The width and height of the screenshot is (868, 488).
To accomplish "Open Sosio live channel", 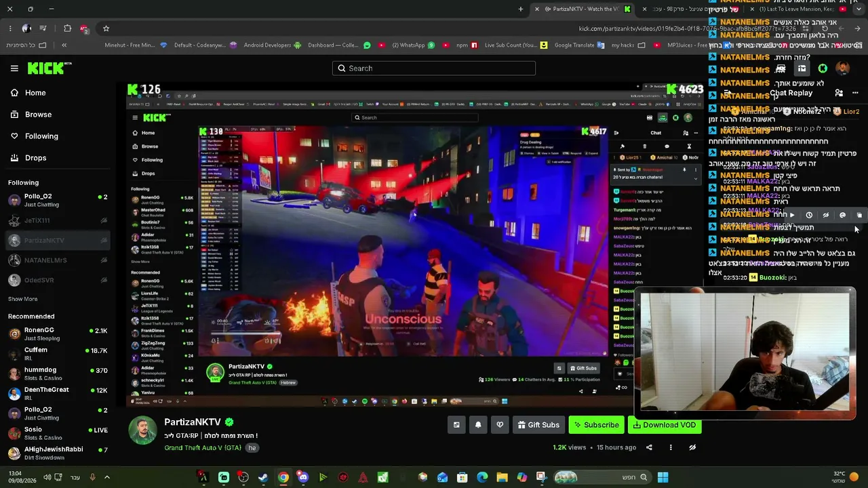I will [x=57, y=433].
